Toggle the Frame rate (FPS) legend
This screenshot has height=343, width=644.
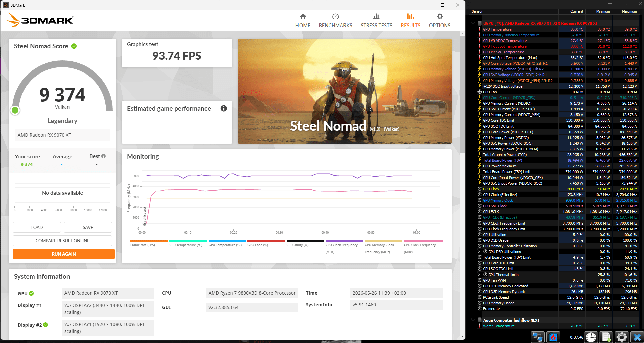coord(148,243)
